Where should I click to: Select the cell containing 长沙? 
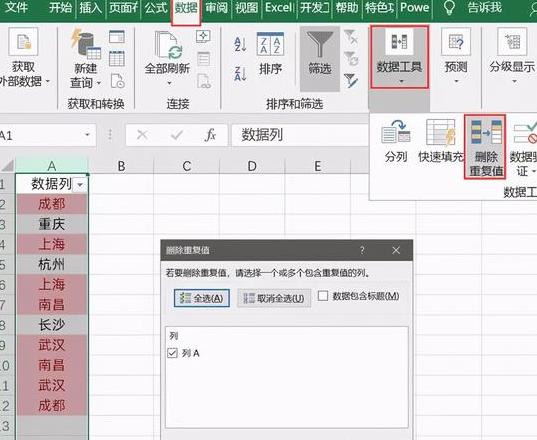point(52,325)
